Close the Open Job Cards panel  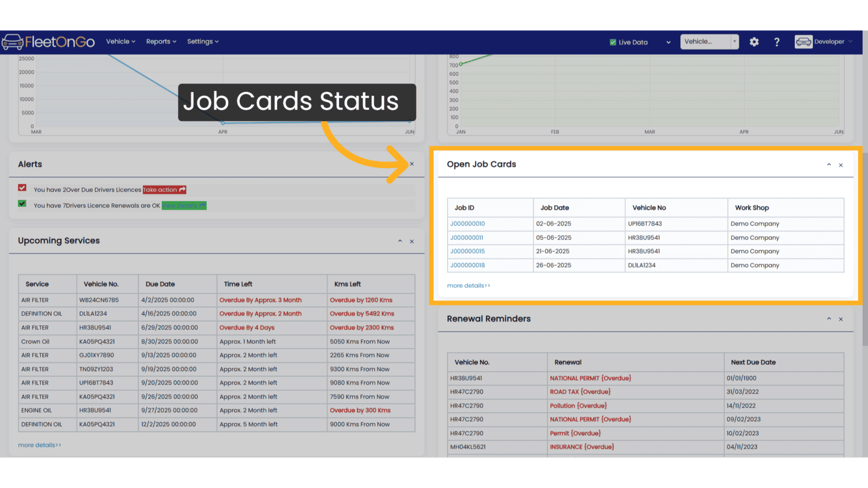pyautogui.click(x=841, y=165)
